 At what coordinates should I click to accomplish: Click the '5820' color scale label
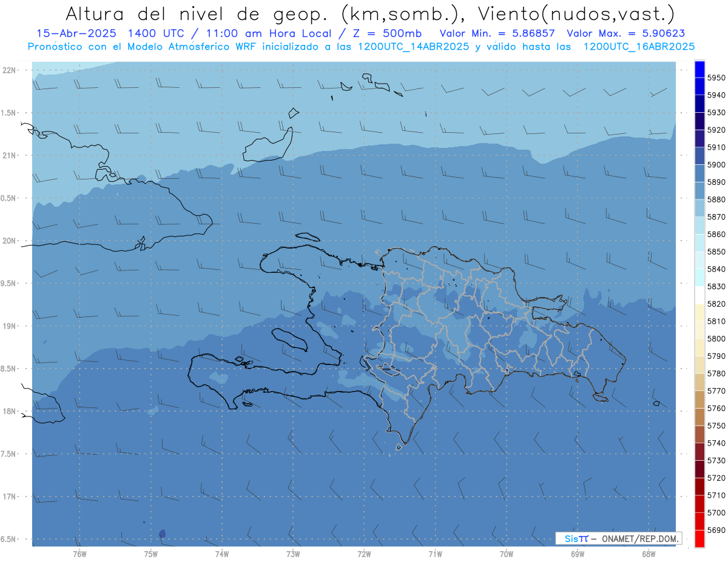click(x=716, y=304)
